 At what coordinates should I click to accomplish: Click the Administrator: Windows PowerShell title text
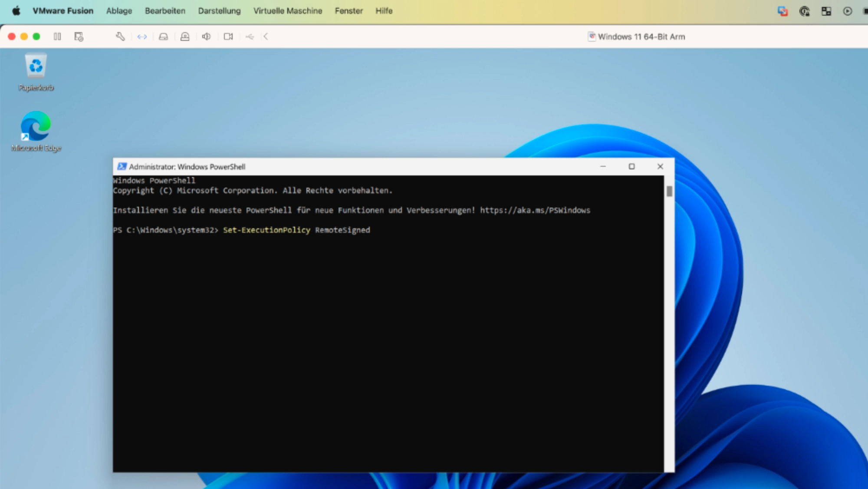[187, 167]
